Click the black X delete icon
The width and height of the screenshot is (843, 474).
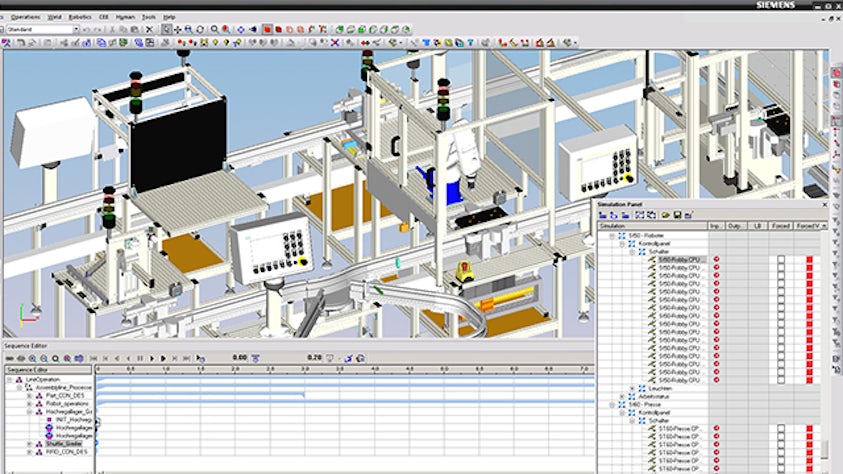(x=149, y=30)
